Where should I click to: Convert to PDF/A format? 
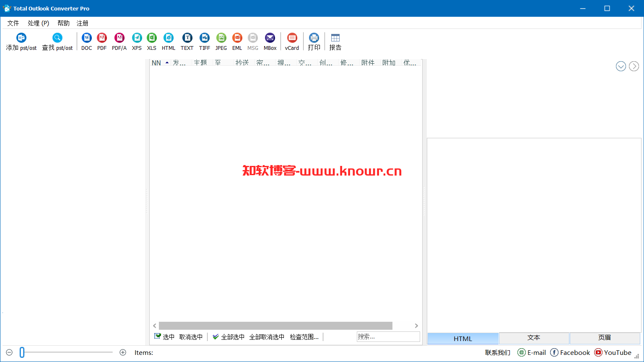tap(119, 42)
